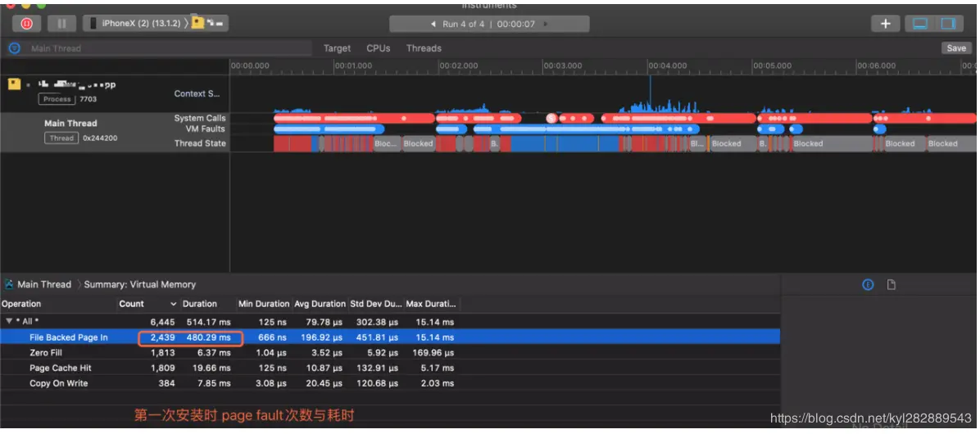
Task: Click the Count column sort chevron
Action: click(x=173, y=304)
